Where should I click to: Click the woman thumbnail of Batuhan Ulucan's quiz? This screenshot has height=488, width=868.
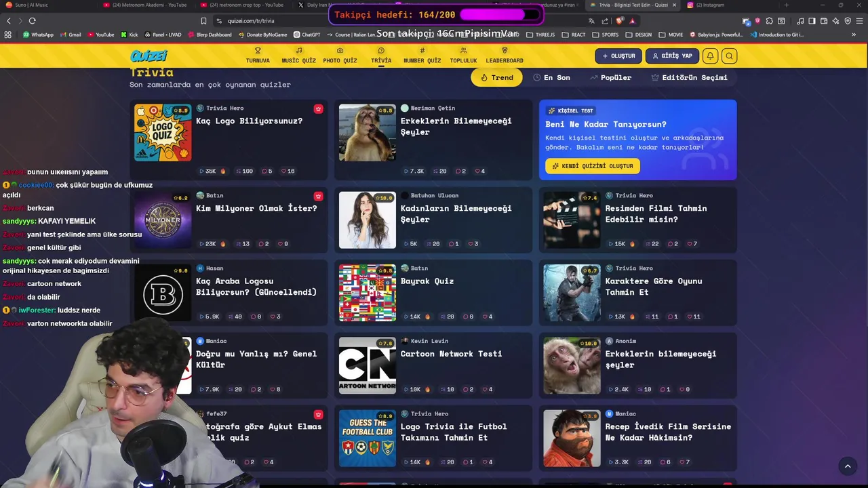(x=368, y=220)
